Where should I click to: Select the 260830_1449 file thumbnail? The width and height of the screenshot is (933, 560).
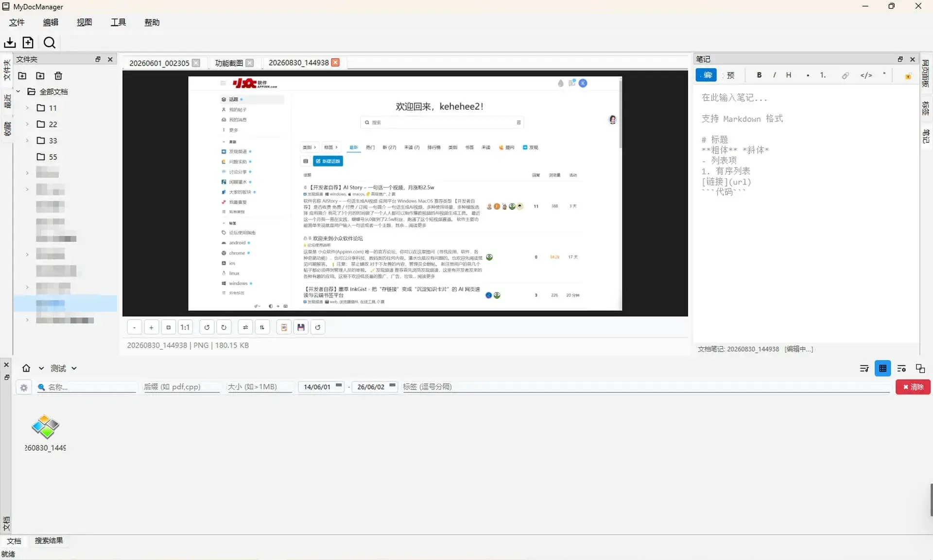coord(45,432)
